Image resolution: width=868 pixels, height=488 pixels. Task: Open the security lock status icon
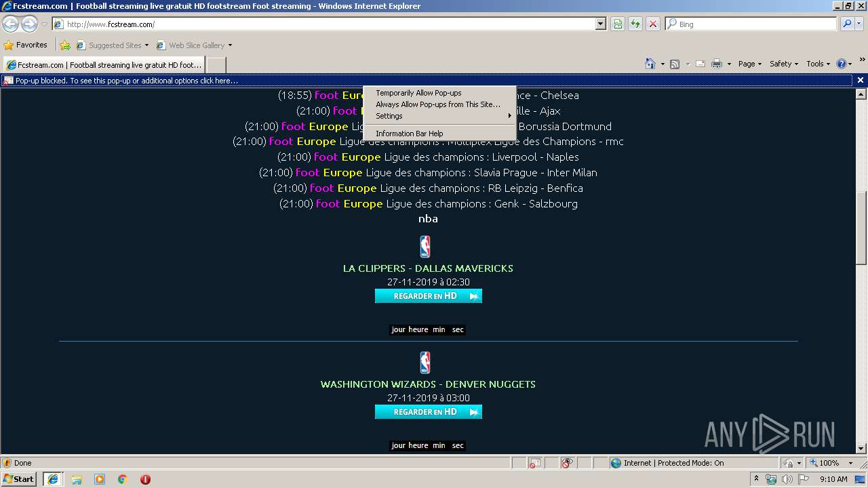click(789, 463)
